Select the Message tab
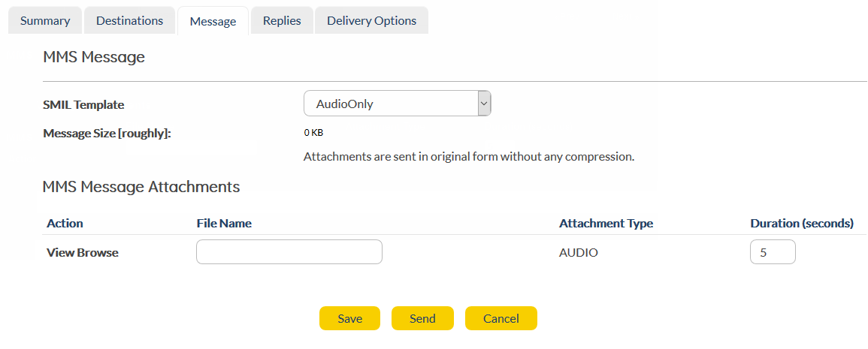The width and height of the screenshot is (868, 349). click(x=213, y=22)
